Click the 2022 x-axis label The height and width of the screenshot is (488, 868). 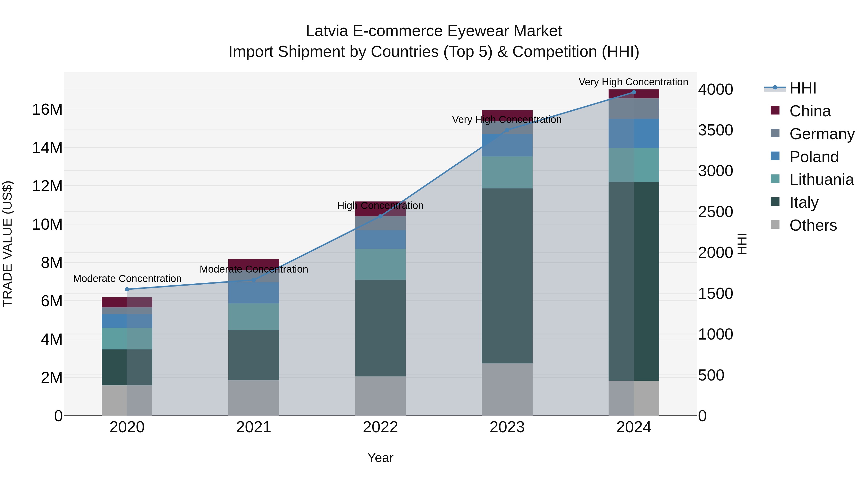pyautogui.click(x=380, y=427)
